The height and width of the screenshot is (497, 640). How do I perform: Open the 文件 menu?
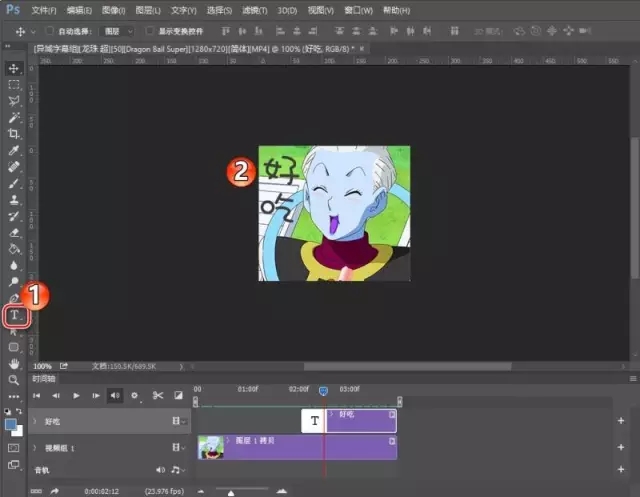(44, 10)
